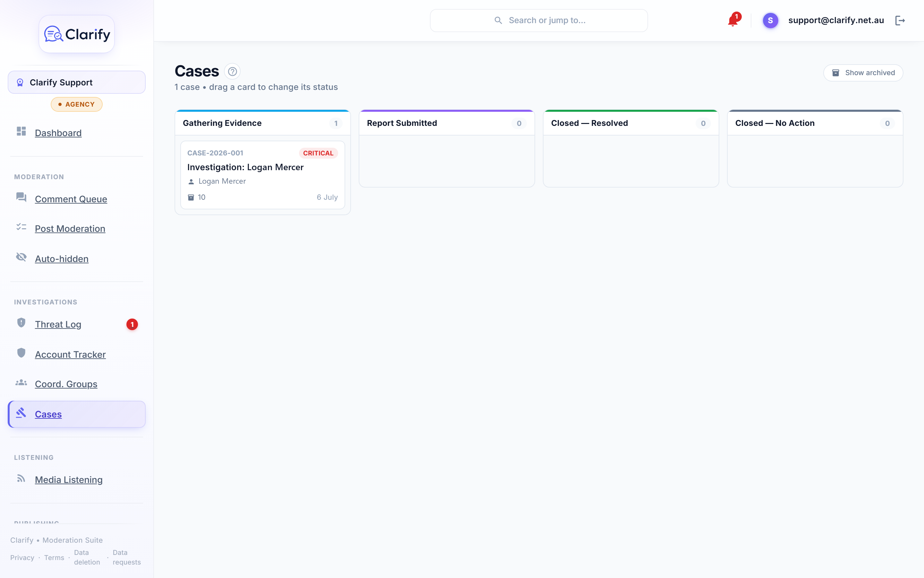
Task: Open Account Tracker
Action: (x=70, y=355)
